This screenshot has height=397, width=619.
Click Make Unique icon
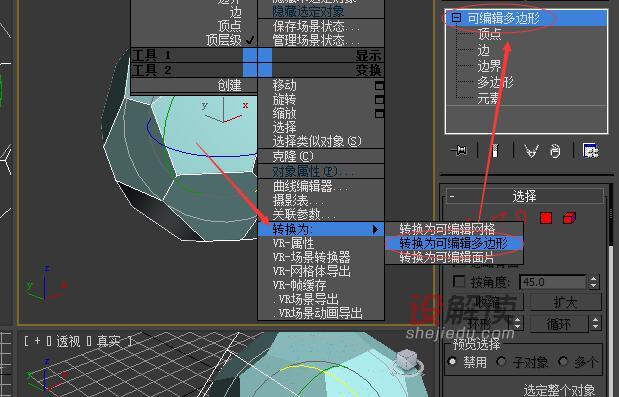pyautogui.click(x=531, y=151)
